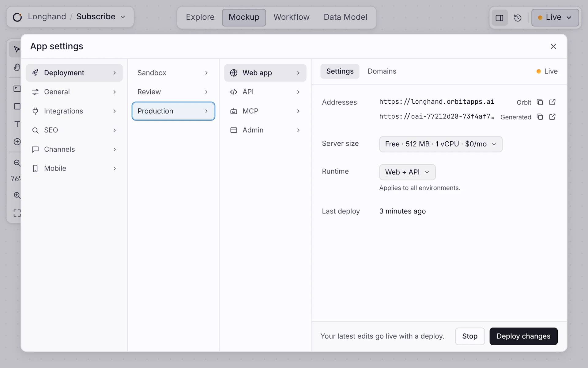Open the Mobile settings section
Viewport: 588px width, 368px height.
(x=74, y=168)
